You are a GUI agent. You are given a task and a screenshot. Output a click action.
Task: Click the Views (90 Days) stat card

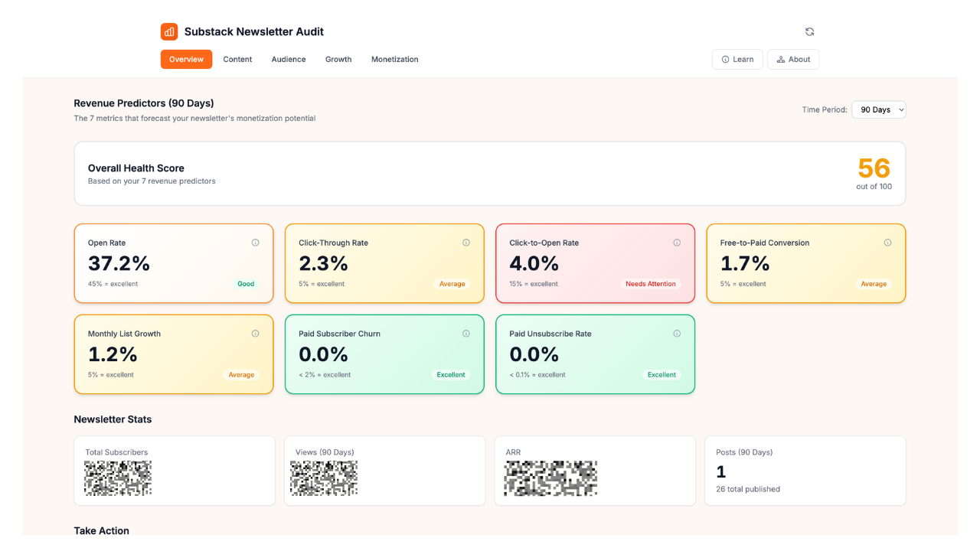point(384,471)
